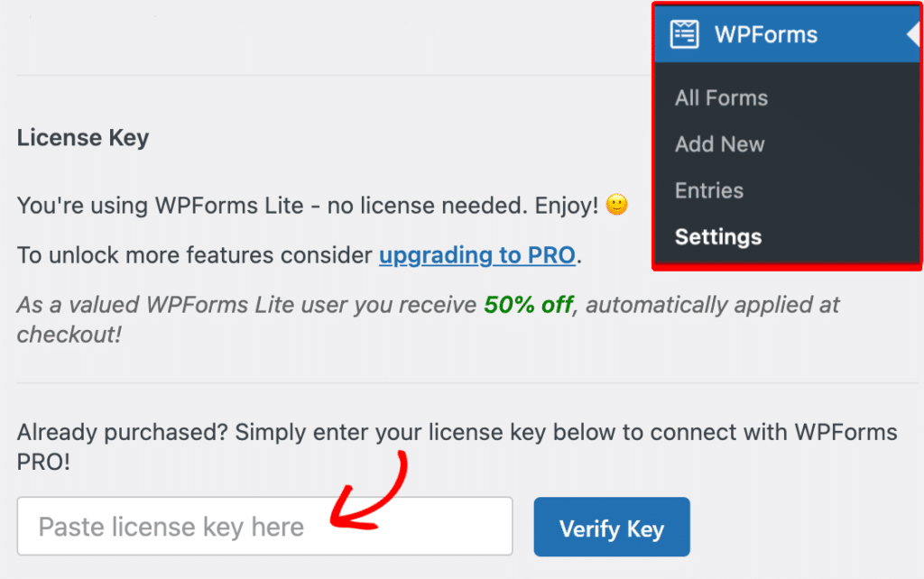The image size is (924, 579).
Task: Select All Forms in the sidebar
Action: point(721,97)
